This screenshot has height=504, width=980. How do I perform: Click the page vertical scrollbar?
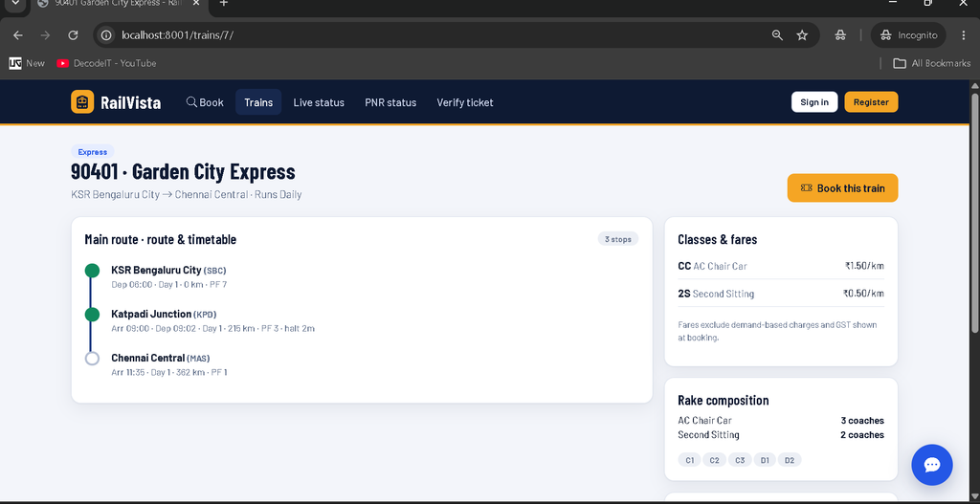click(975, 212)
